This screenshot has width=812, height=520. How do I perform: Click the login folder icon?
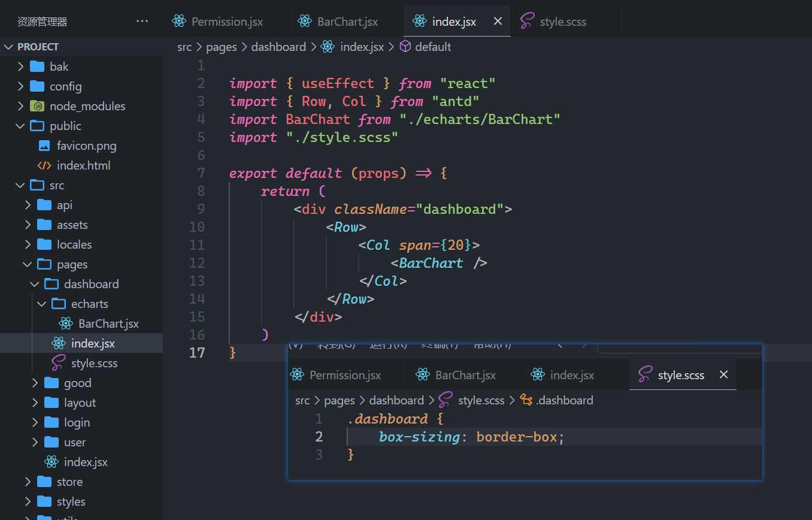[x=51, y=422]
